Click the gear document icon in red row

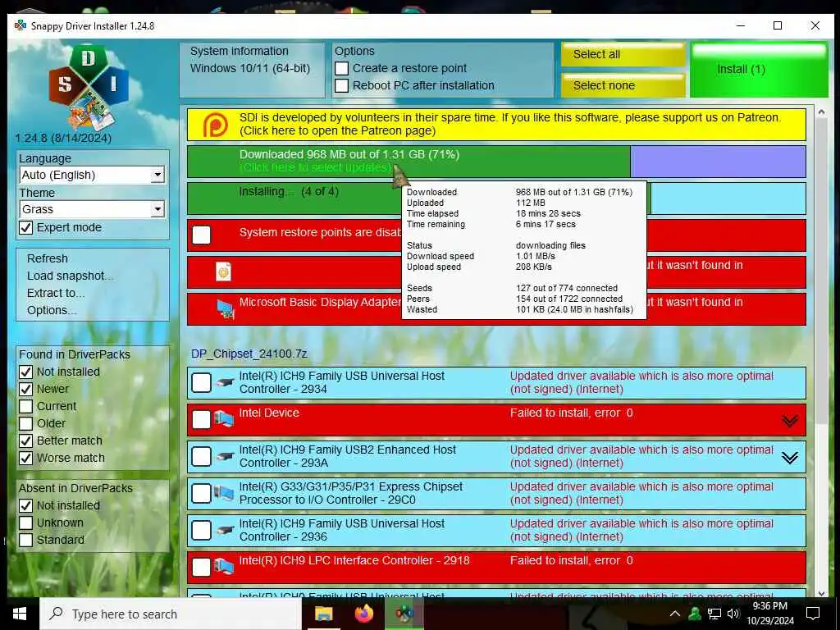(x=223, y=272)
